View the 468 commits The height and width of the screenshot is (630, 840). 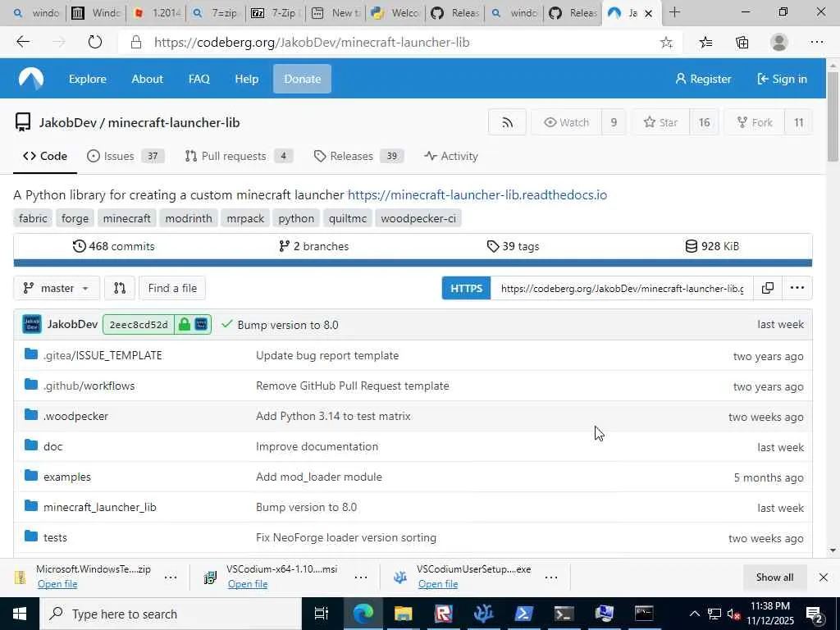click(113, 246)
